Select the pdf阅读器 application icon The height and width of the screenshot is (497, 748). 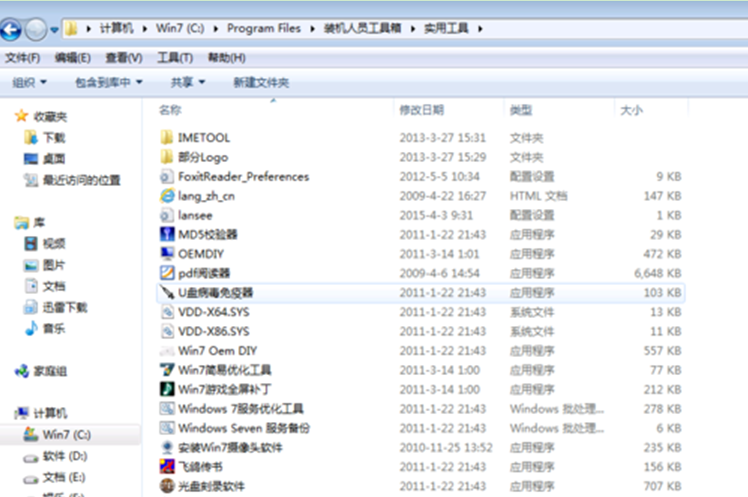[166, 273]
